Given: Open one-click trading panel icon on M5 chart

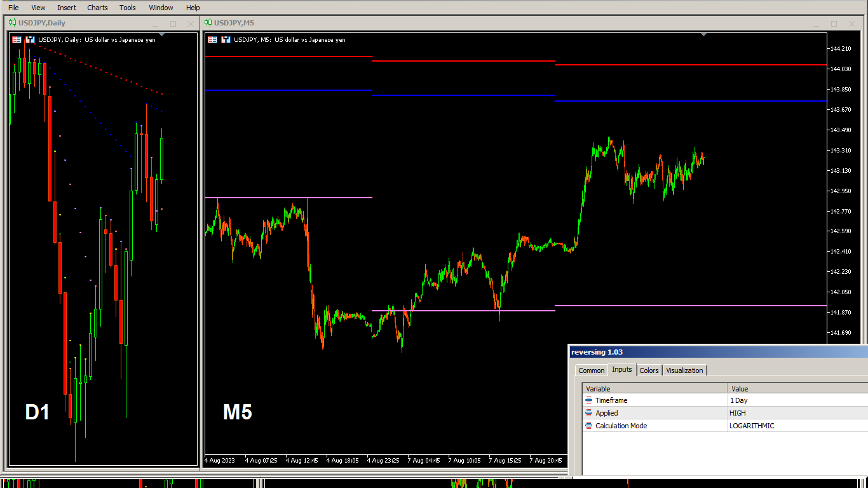Looking at the screenshot, I should point(212,39).
